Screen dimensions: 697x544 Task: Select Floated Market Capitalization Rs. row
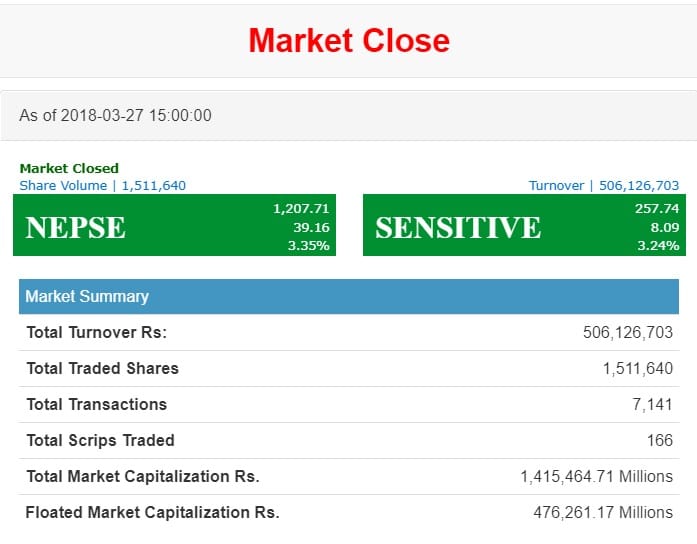pyautogui.click(x=349, y=512)
